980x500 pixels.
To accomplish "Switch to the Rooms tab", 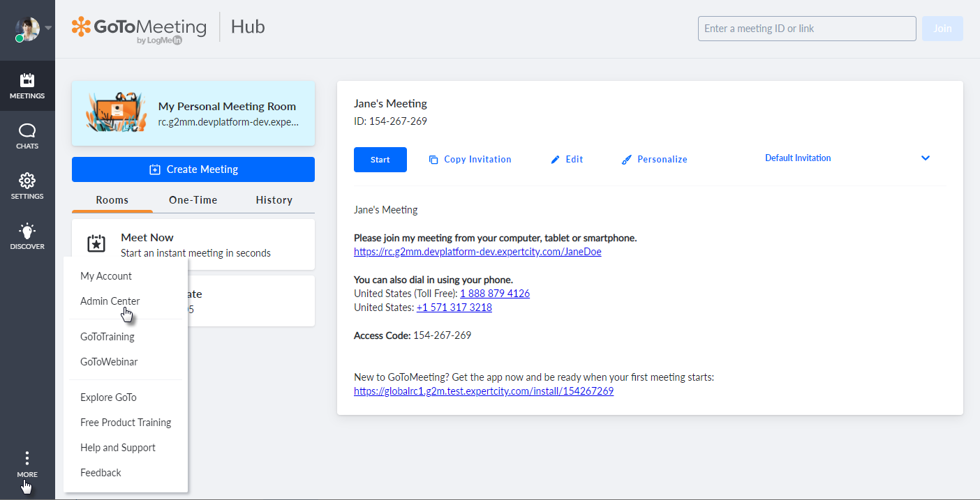I will click(x=112, y=200).
